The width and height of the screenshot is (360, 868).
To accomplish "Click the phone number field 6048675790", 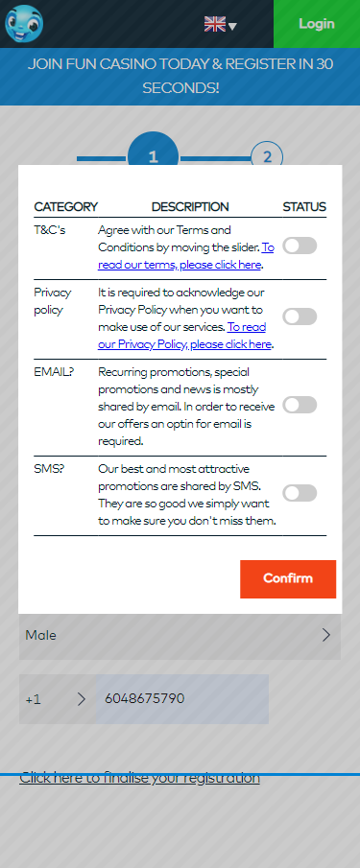I will (x=182, y=699).
